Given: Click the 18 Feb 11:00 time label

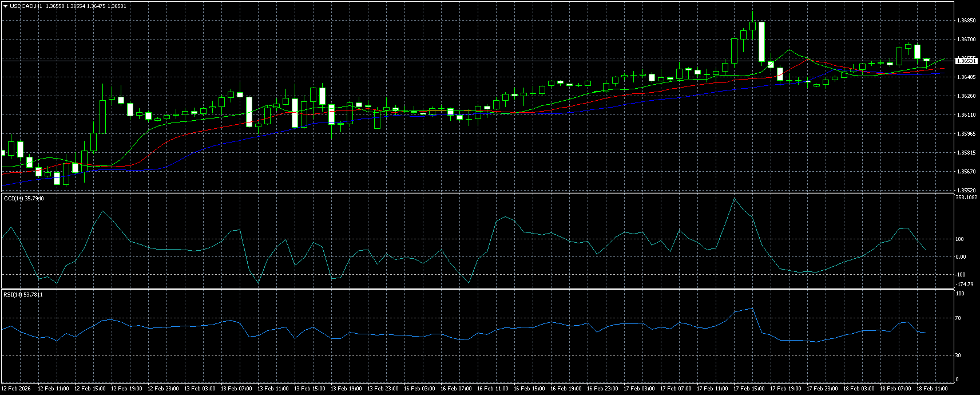Looking at the screenshot, I should [x=932, y=388].
